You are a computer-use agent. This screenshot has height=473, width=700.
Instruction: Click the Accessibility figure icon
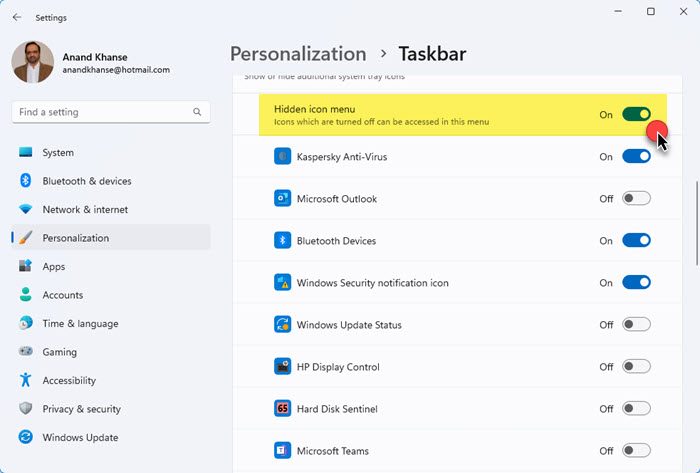(x=26, y=380)
